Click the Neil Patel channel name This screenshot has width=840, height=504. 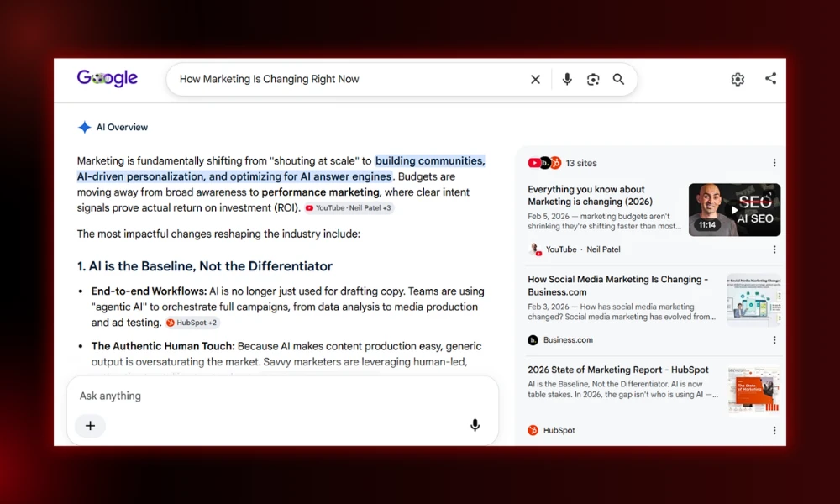coord(603,249)
